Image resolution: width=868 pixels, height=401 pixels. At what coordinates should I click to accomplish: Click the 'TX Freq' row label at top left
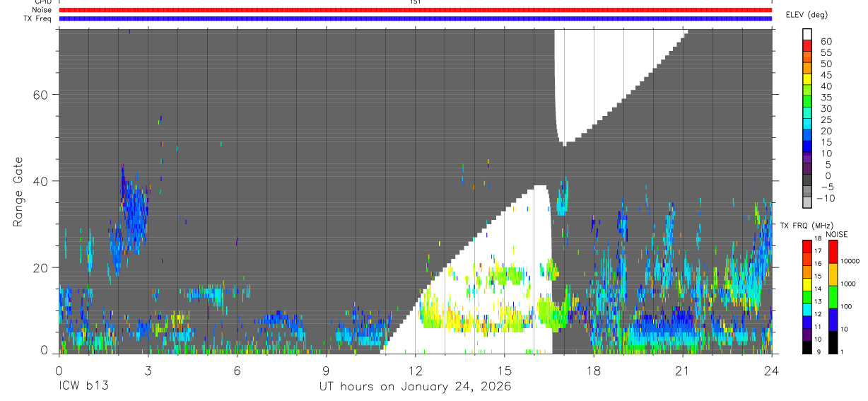point(38,18)
